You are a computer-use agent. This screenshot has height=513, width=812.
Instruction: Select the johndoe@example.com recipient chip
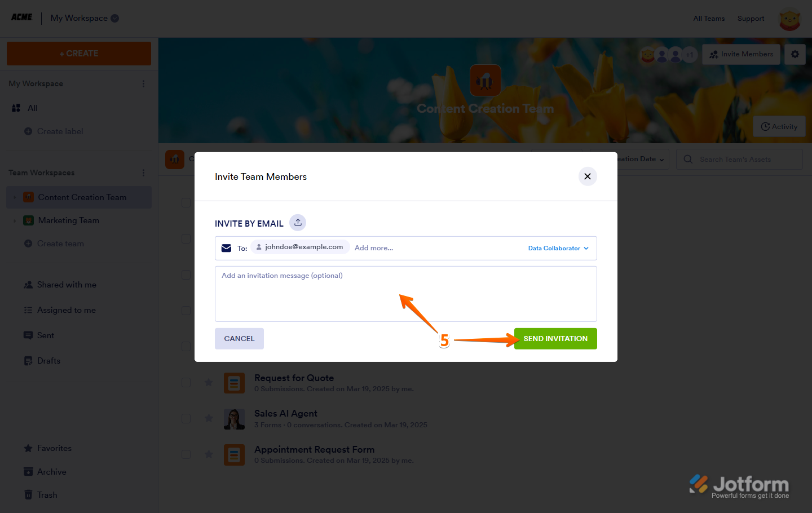(x=300, y=247)
